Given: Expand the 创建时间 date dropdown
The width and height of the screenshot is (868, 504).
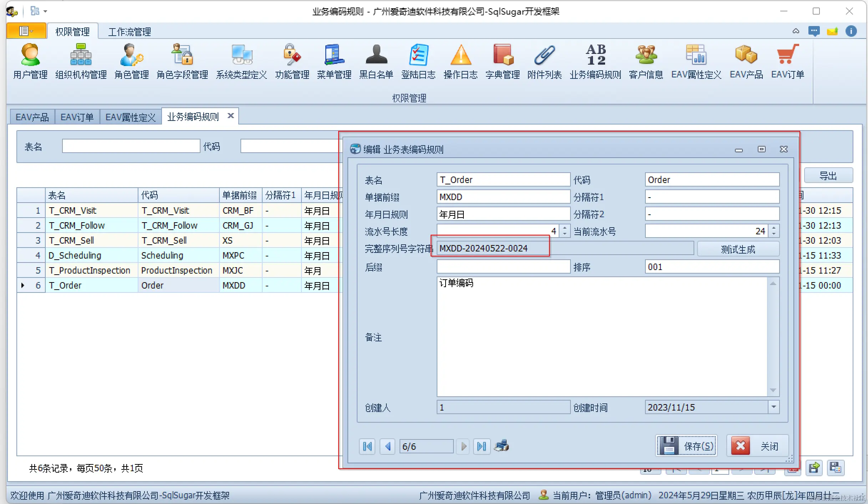Looking at the screenshot, I should coord(773,407).
